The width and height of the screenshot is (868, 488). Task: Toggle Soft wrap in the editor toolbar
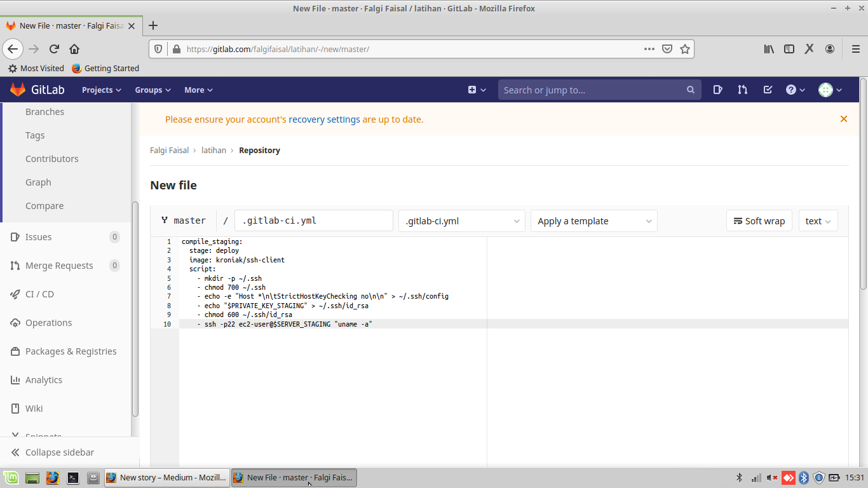point(759,220)
